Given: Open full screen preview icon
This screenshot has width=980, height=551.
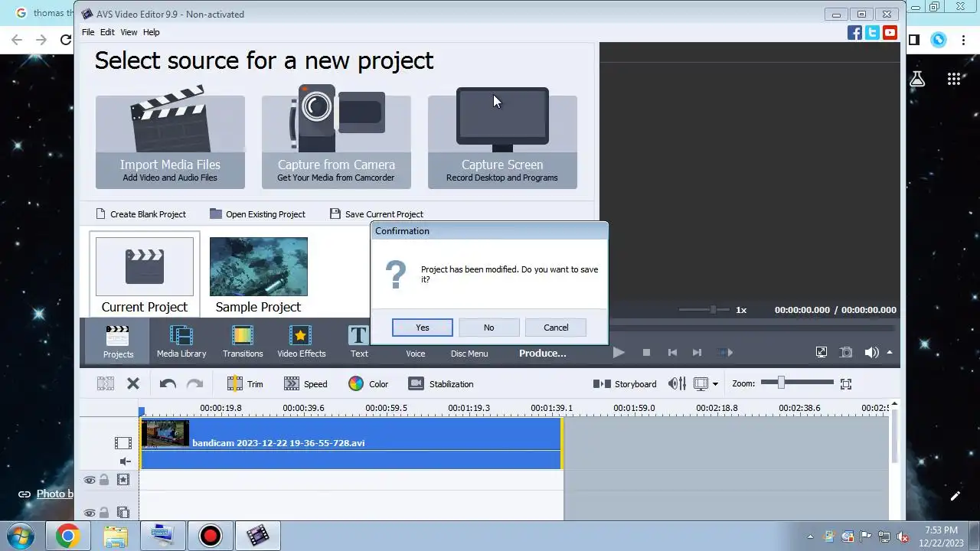Looking at the screenshot, I should coord(822,353).
